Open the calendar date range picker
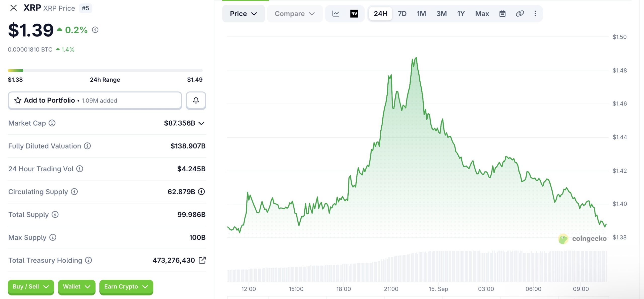The image size is (644, 299). (502, 14)
